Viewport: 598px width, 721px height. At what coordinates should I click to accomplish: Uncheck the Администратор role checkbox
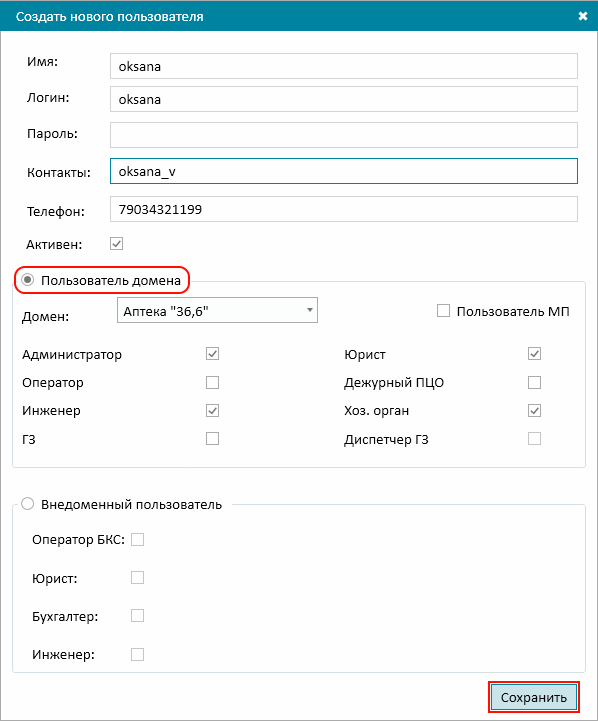[x=212, y=354]
